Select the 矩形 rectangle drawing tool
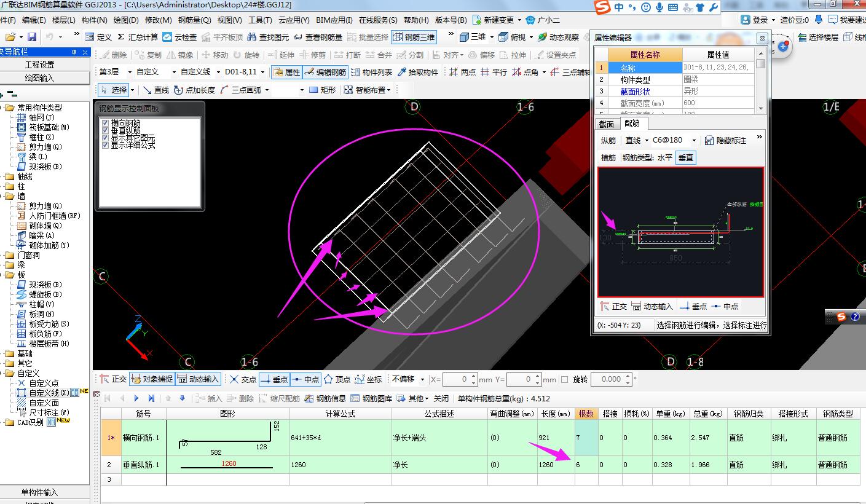The width and height of the screenshot is (866, 504). pos(322,90)
